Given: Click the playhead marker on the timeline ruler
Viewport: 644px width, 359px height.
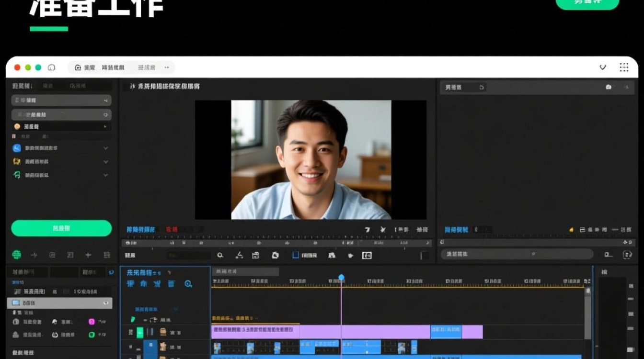Looking at the screenshot, I should click(341, 278).
